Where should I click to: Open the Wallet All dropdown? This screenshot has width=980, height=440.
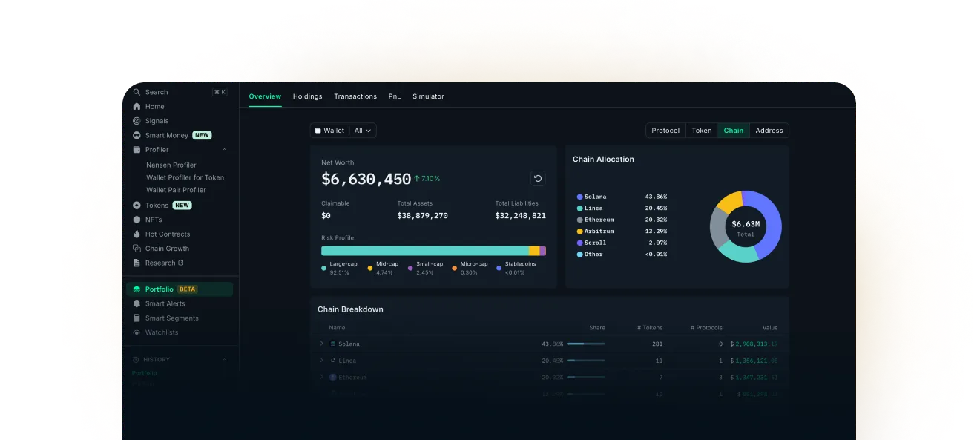pos(343,131)
